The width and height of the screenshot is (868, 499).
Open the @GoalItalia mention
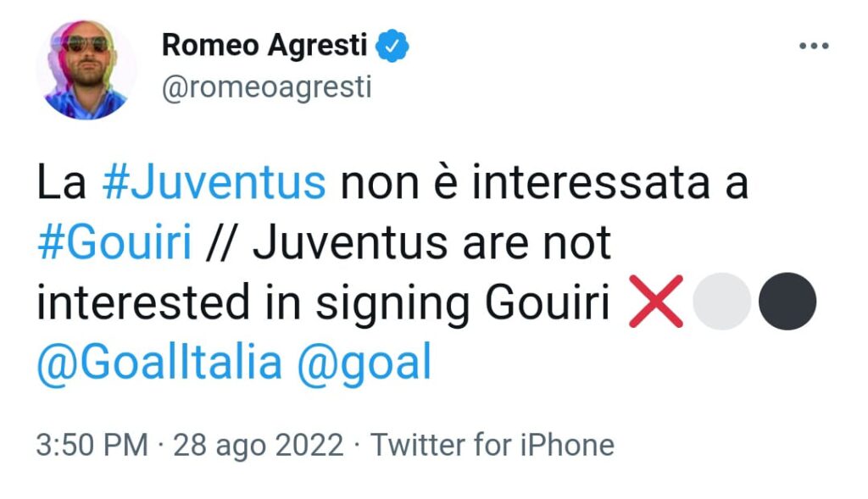coord(159,363)
